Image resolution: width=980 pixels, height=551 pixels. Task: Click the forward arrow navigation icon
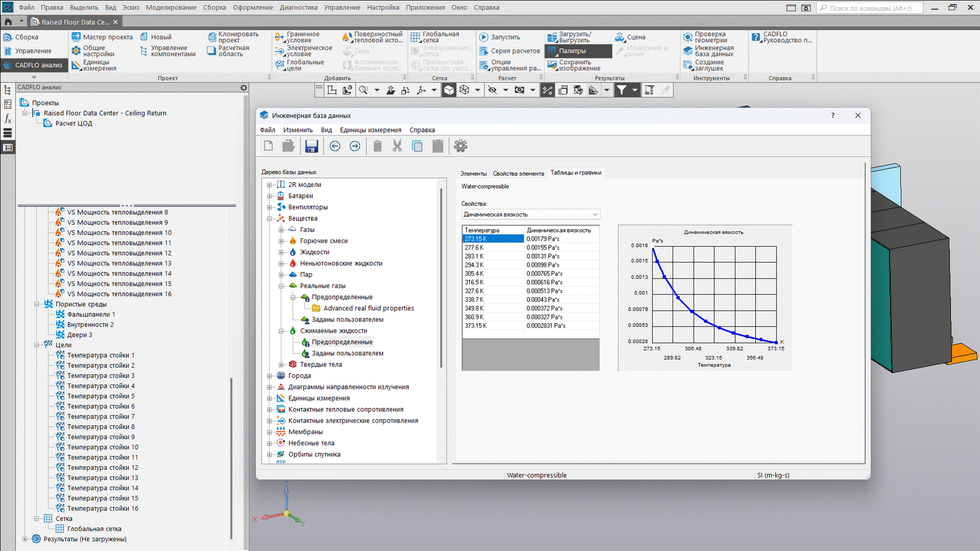(355, 146)
